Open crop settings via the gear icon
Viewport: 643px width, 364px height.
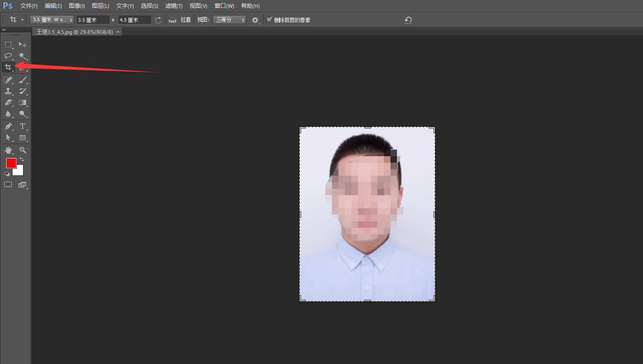tap(255, 20)
